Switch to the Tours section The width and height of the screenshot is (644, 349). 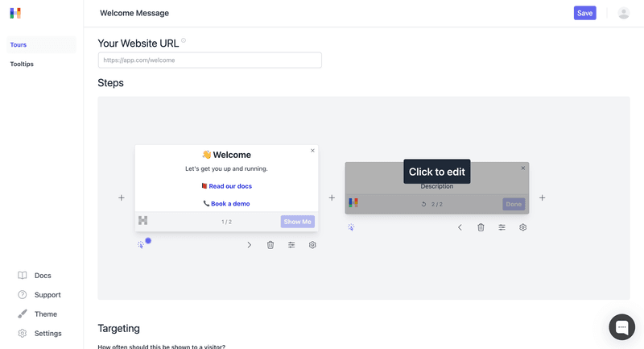click(x=19, y=45)
